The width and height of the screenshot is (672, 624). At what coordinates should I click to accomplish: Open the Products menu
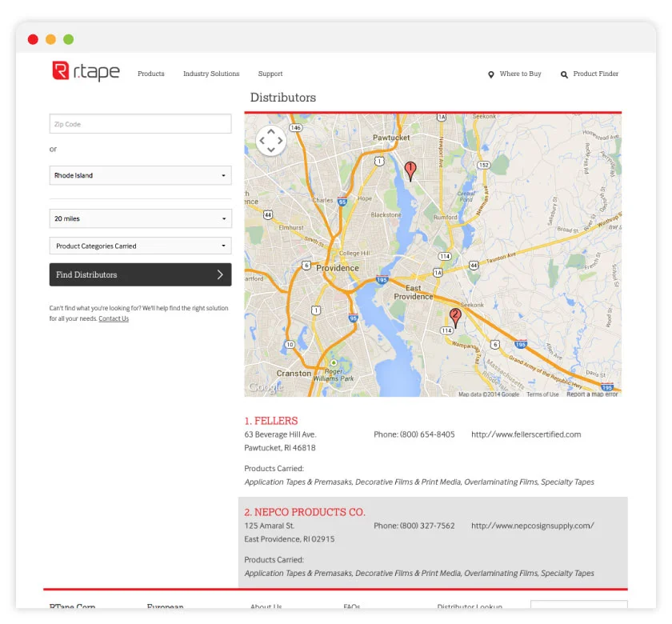pos(151,74)
